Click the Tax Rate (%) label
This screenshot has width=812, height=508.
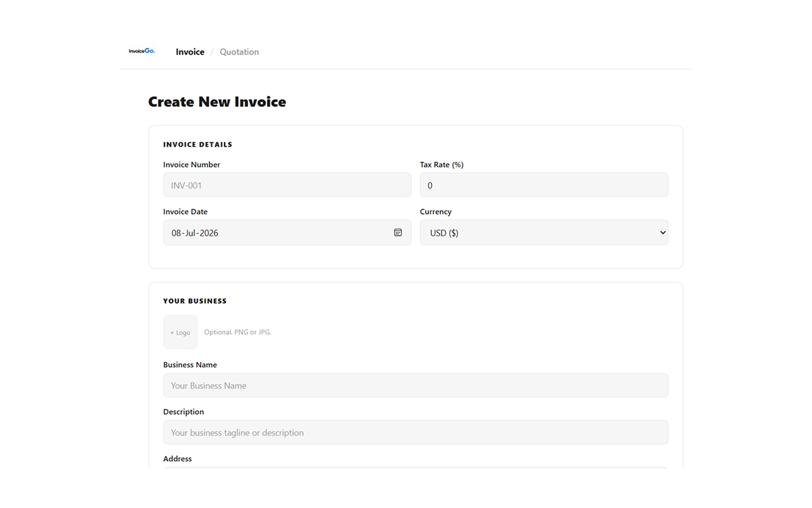pyautogui.click(x=442, y=164)
